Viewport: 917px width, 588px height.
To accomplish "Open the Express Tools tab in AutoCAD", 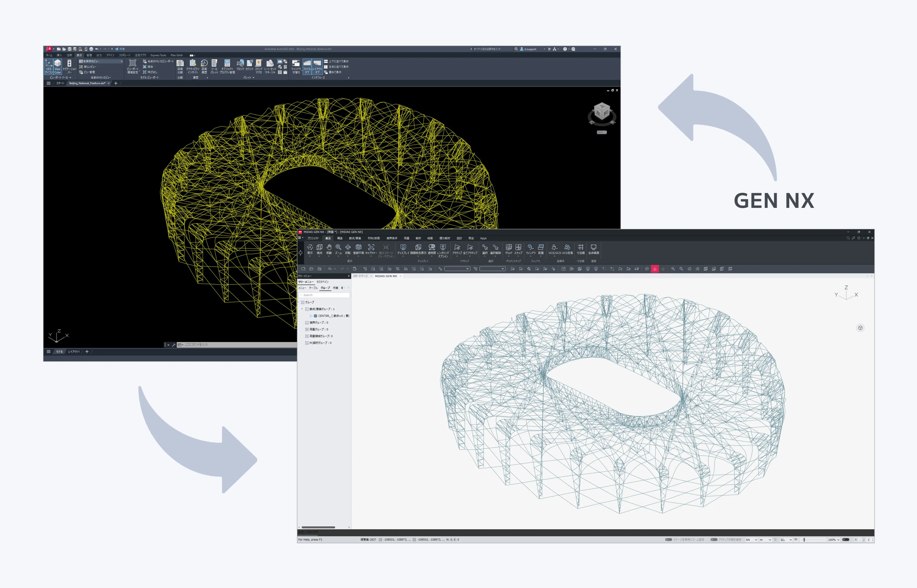I will pyautogui.click(x=158, y=55).
